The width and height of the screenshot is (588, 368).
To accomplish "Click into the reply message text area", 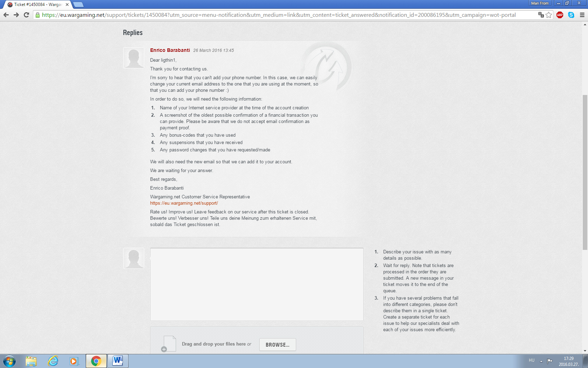I will [257, 284].
